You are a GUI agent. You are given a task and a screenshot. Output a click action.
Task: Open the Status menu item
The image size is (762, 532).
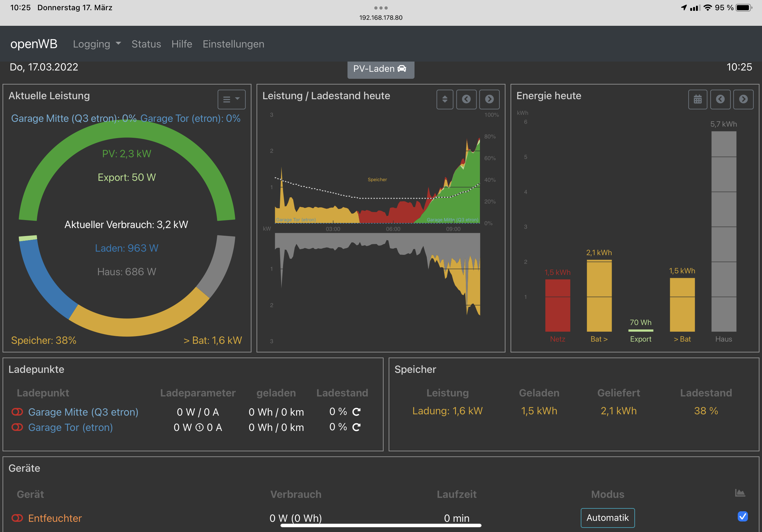[x=146, y=44]
